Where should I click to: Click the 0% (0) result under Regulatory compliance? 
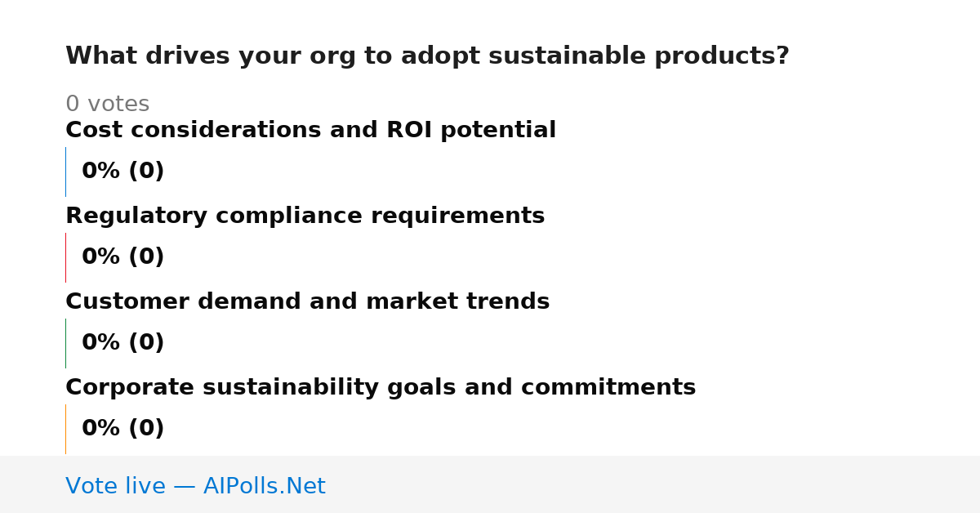(122, 257)
